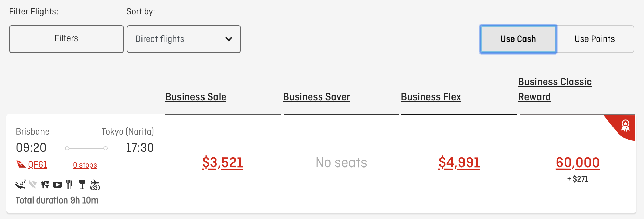Switch payment mode to Use Cash

518,39
